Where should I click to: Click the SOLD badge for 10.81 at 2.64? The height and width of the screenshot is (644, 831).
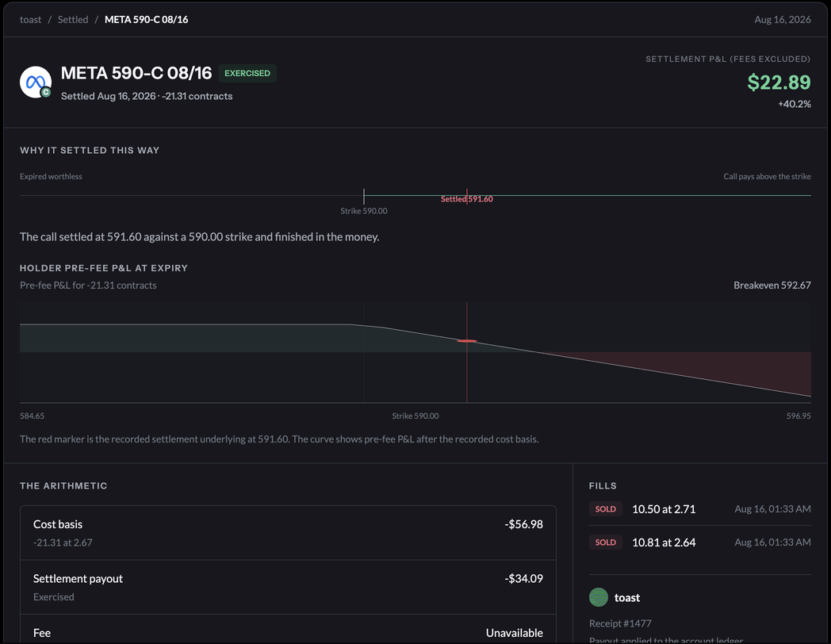pos(605,542)
